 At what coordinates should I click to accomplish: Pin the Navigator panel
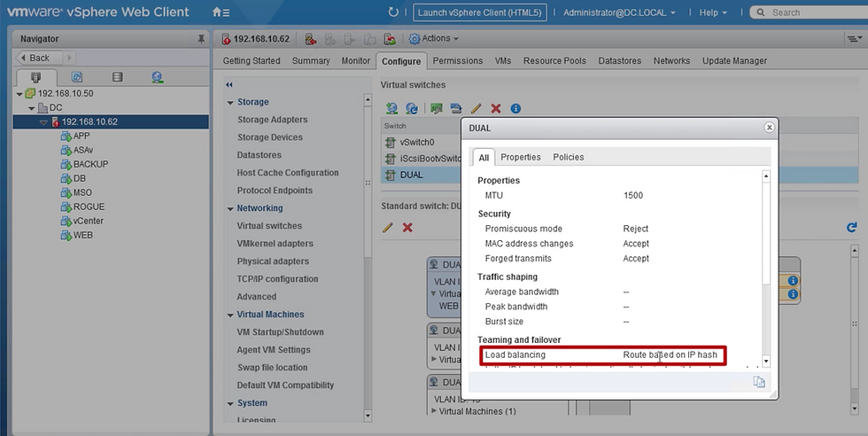click(201, 39)
